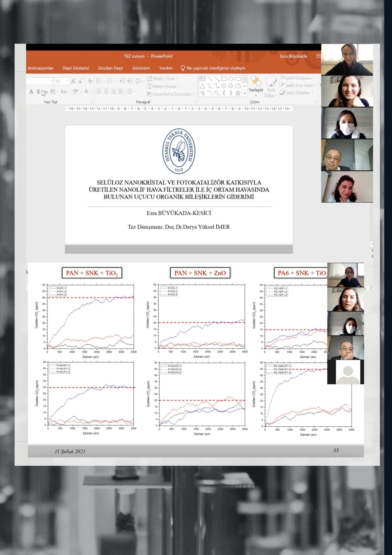392x555 pixels.
Task: Select the triangle shape
Action: click(202, 86)
